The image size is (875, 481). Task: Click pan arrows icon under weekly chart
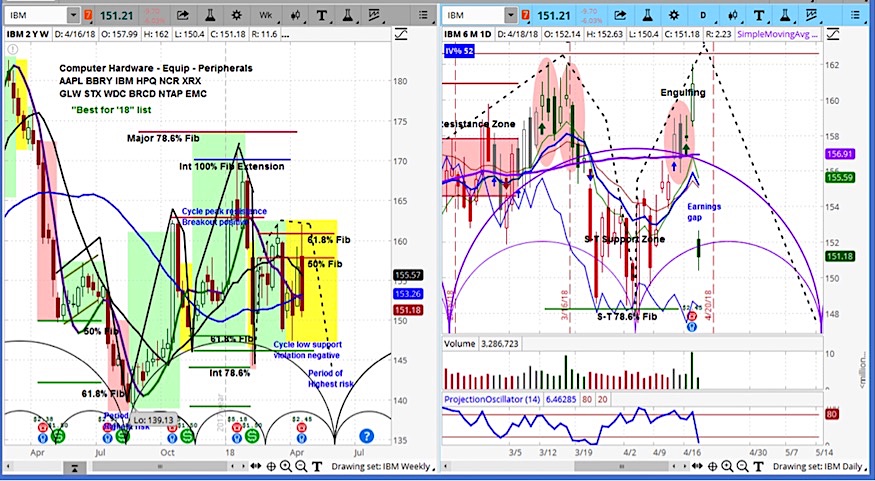point(255,466)
